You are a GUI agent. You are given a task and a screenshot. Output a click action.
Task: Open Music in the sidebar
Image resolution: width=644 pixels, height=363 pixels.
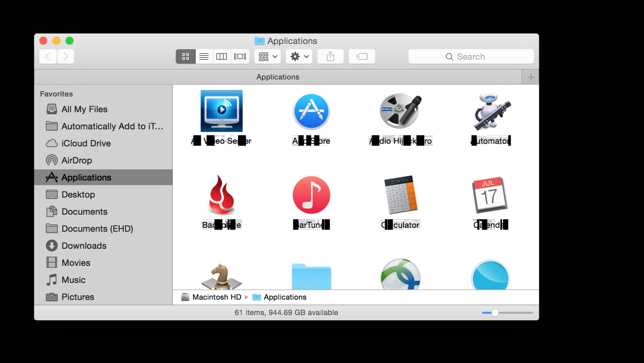(103, 280)
